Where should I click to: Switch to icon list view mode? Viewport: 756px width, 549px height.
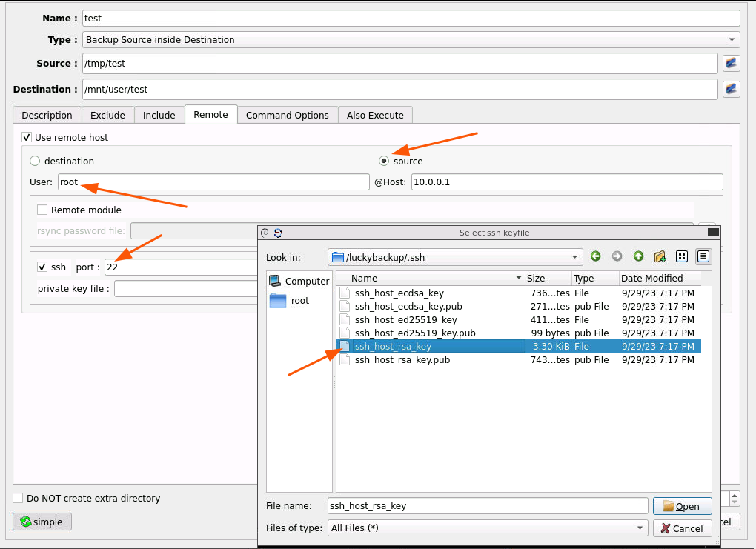coord(682,256)
